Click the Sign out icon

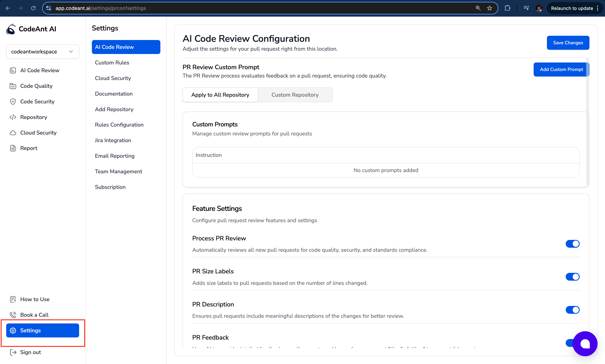pyautogui.click(x=13, y=352)
